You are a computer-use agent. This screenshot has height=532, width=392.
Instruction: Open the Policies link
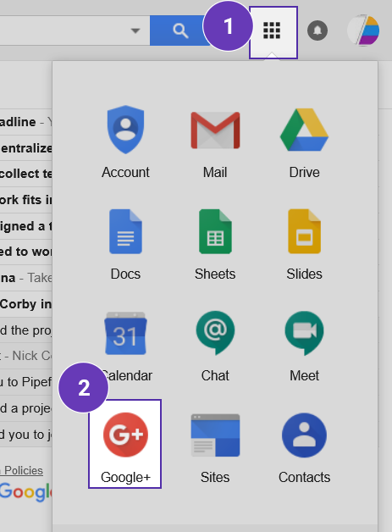tap(22, 471)
